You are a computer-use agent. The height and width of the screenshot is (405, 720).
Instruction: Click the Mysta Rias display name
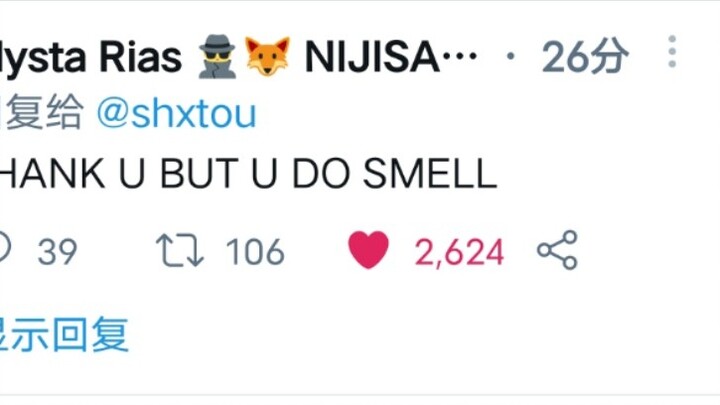pyautogui.click(x=91, y=57)
